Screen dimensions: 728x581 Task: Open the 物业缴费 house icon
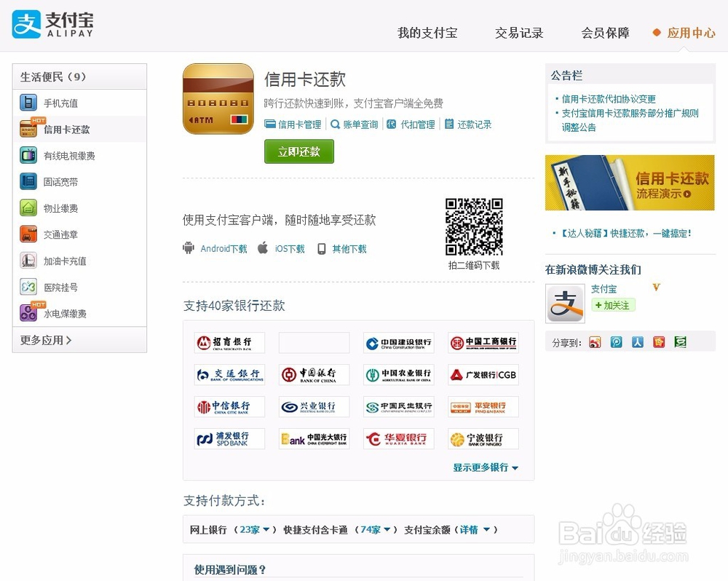(x=28, y=207)
